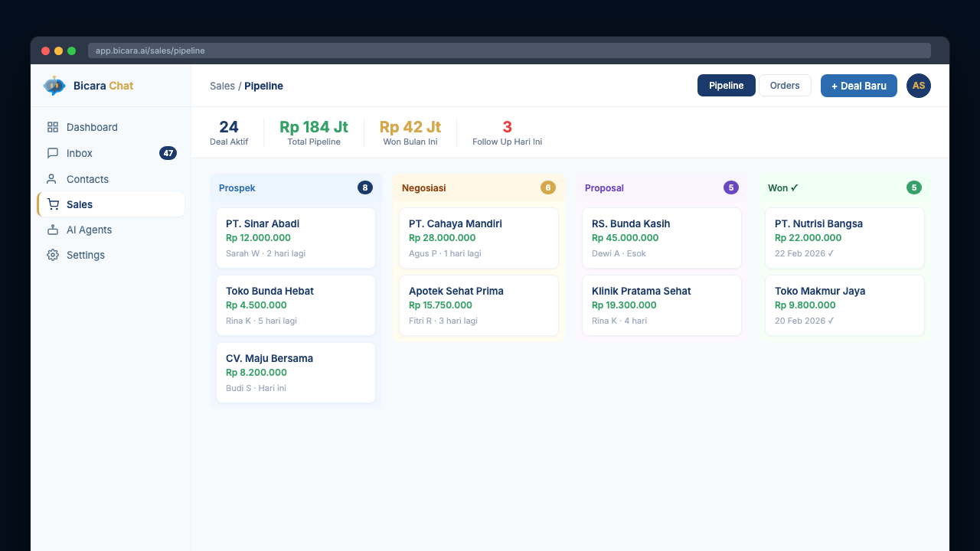980x551 pixels.
Task: Switch to the Orders view
Action: (x=785, y=86)
